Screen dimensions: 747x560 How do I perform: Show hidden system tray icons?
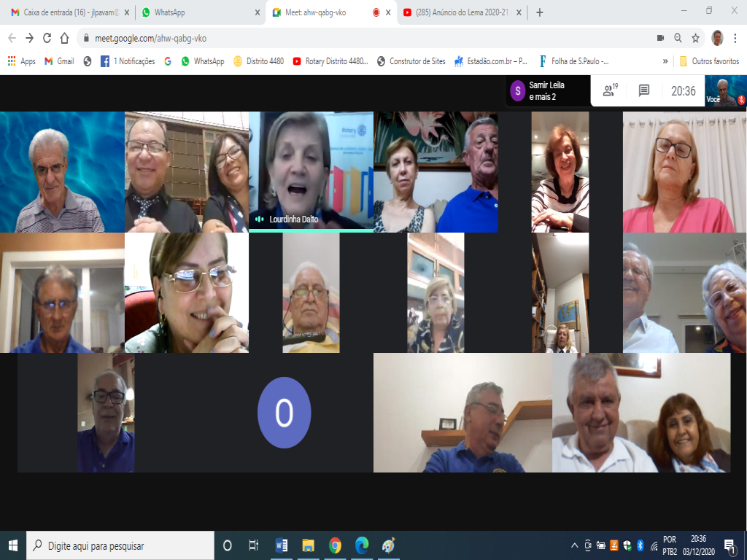575,545
